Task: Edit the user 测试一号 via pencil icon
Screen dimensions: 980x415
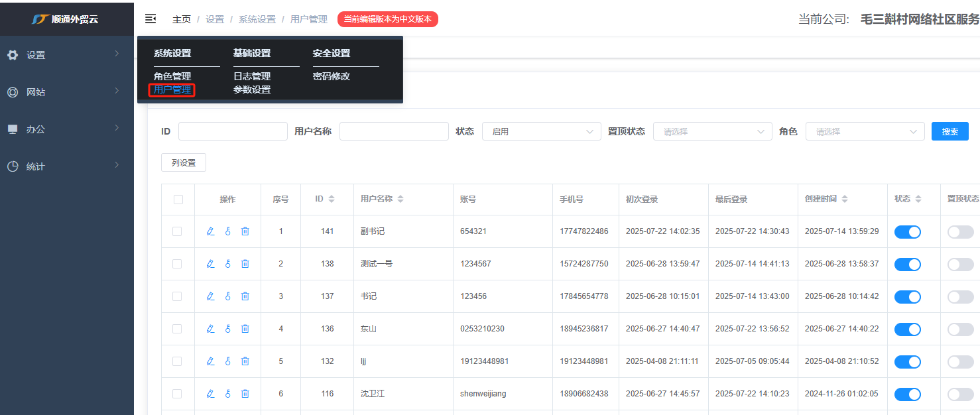Action: [x=211, y=264]
